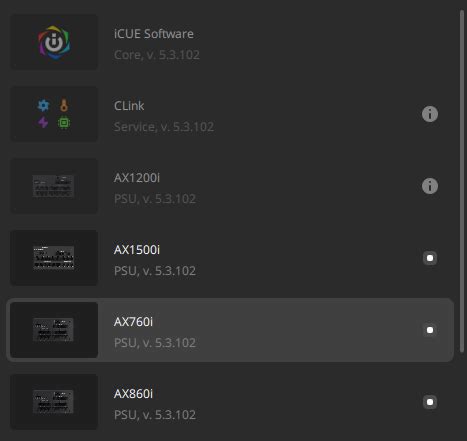Open info for the CLink service

click(x=430, y=114)
